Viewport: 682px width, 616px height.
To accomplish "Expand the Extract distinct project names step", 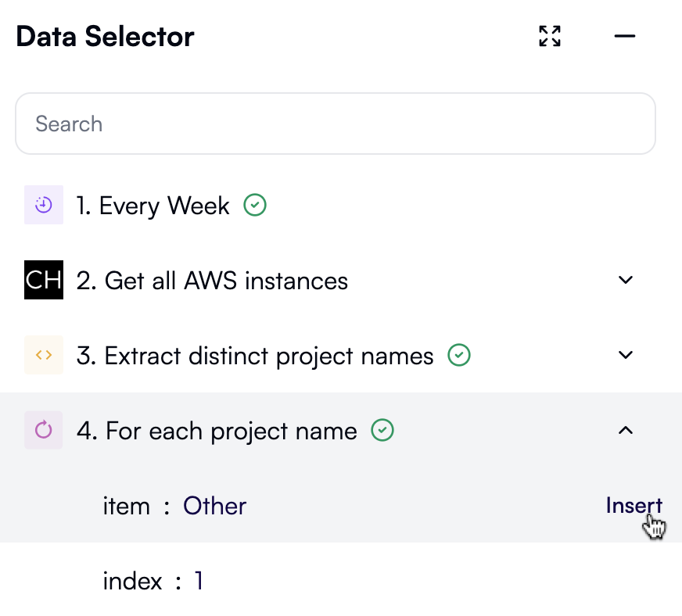I will (625, 355).
